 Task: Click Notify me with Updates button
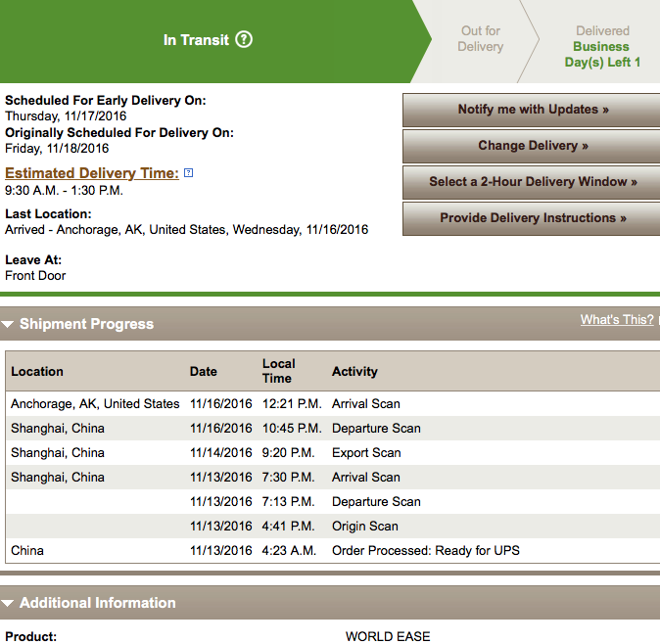(531, 110)
